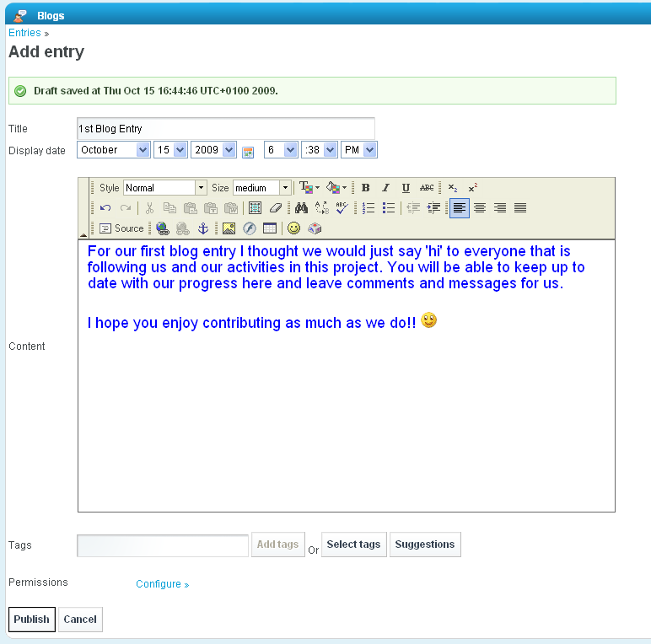Open the day dropdown set to 15
The height and width of the screenshot is (644, 651).
coord(170,150)
